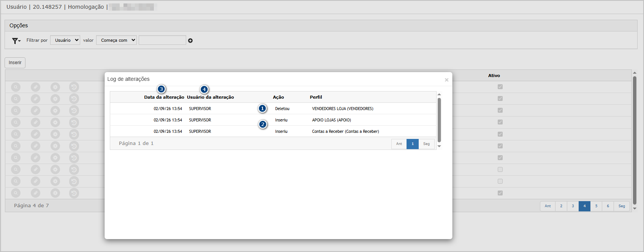
Task: Click pencil edit icon in last table row
Action: 35,193
